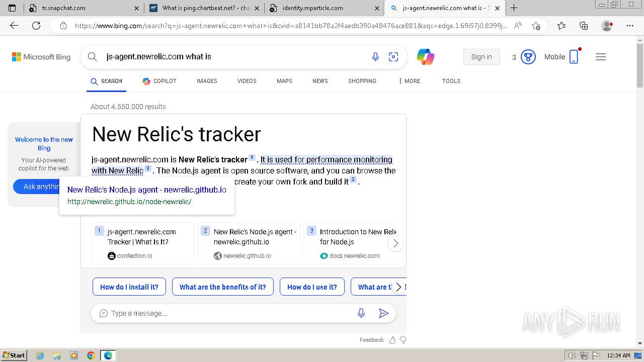Open a new browser tab

(x=514, y=8)
